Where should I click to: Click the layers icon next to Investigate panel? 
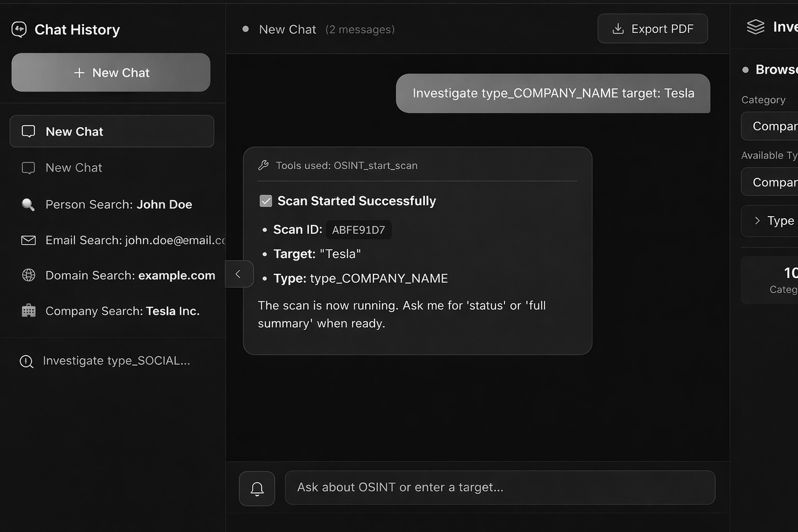[x=756, y=26]
